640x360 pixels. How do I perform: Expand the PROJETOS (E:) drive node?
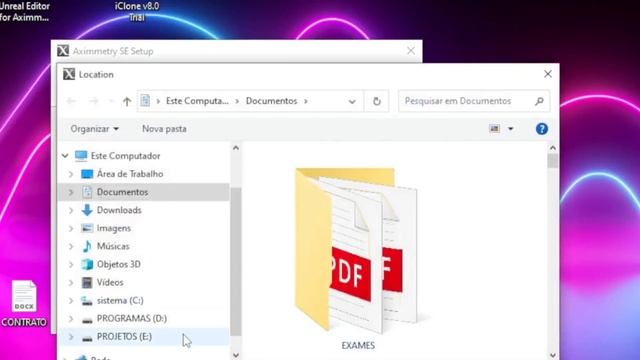[71, 337]
